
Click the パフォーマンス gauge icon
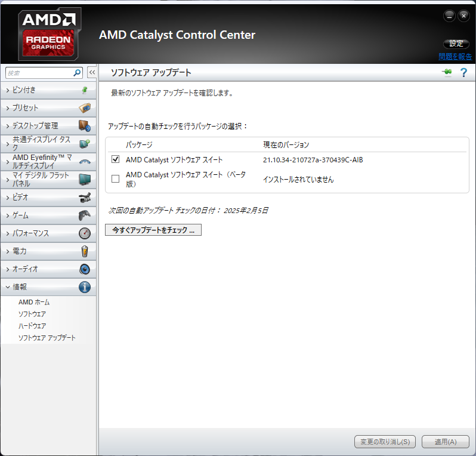[x=85, y=233]
